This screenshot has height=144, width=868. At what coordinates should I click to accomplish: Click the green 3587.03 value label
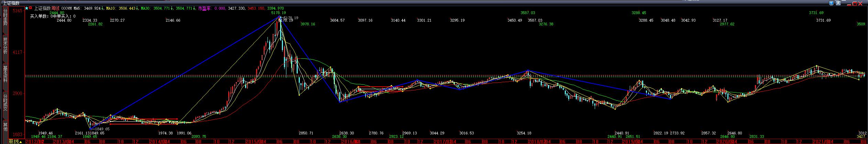(x=528, y=13)
